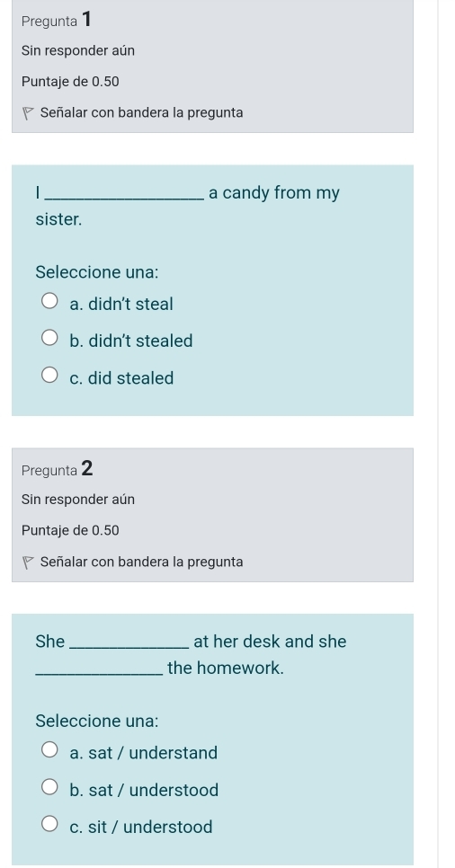Open 'Señalar con bandera la pregunta' link in Pregunta 2
The height and width of the screenshot is (868, 455).
pos(142,562)
